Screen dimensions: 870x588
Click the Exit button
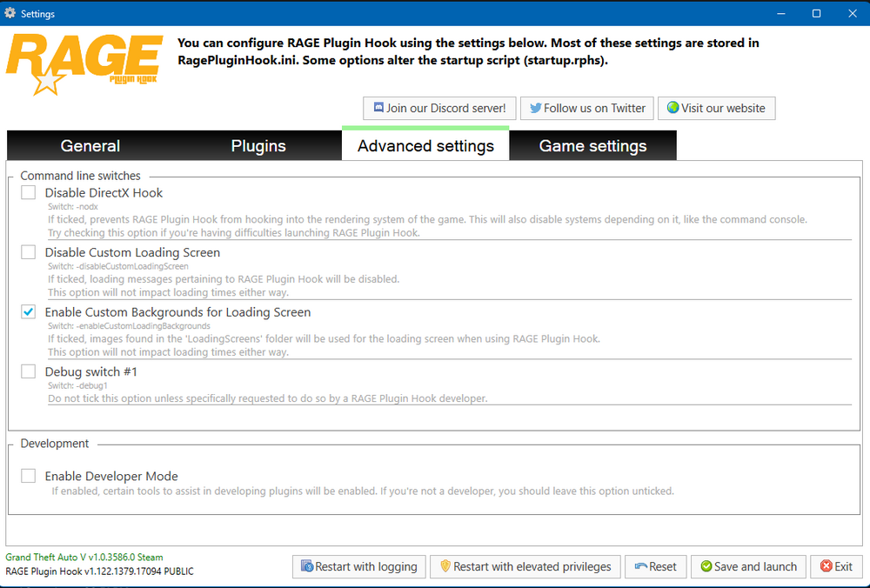point(836,566)
